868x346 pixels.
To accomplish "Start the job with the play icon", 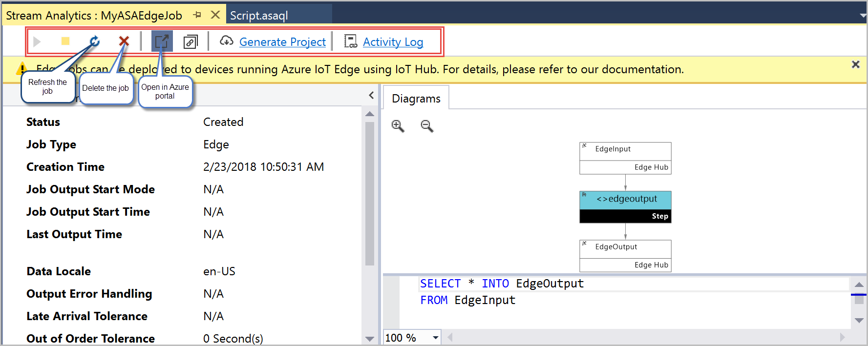I will click(x=37, y=41).
